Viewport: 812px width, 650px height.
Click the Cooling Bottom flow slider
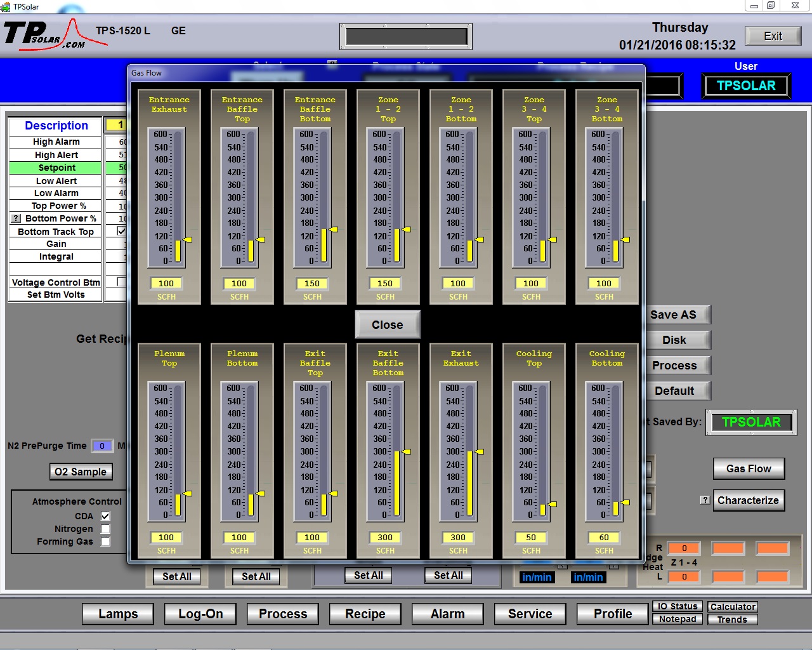pyautogui.click(x=616, y=451)
